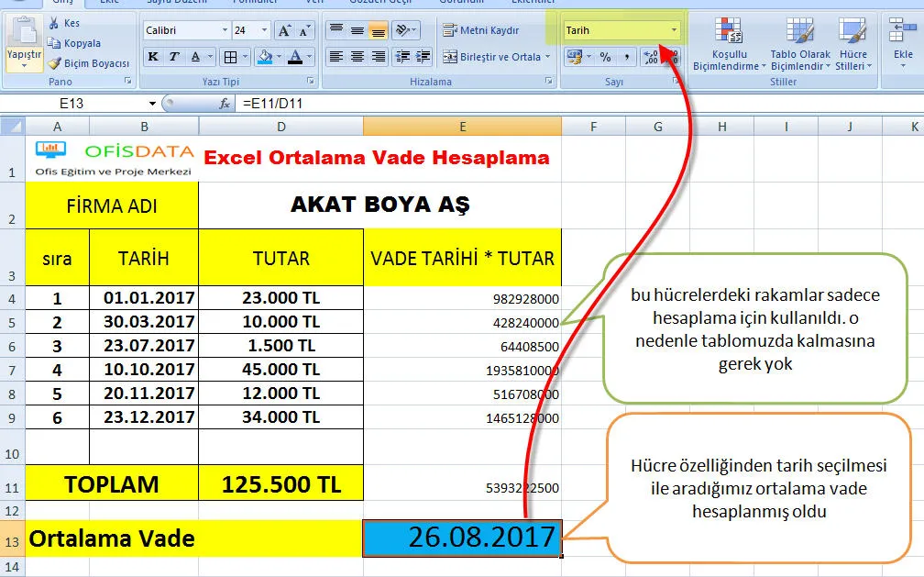Click the Biçim Boyacısı format painter

click(55, 63)
